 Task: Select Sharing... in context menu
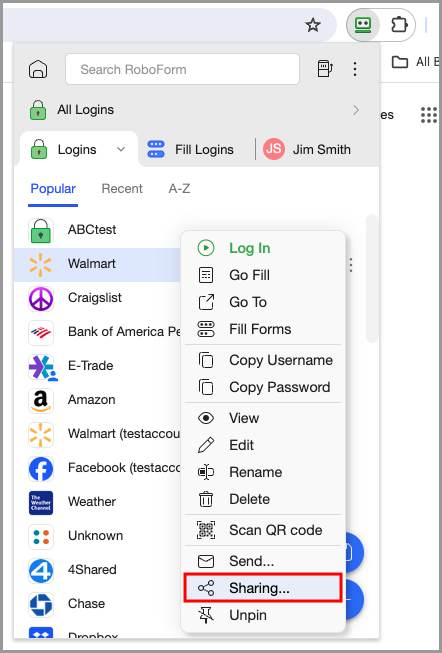coord(263,588)
